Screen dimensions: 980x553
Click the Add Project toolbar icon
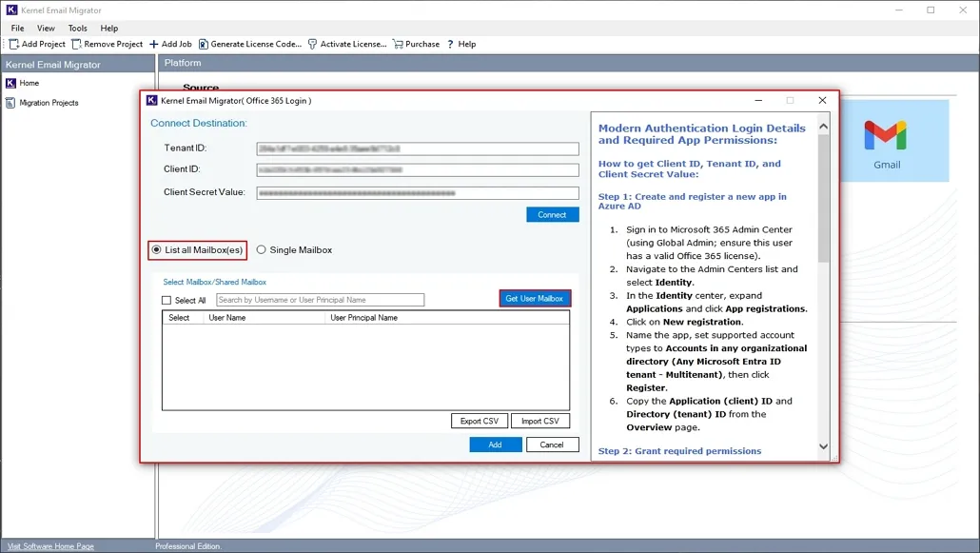click(12, 44)
